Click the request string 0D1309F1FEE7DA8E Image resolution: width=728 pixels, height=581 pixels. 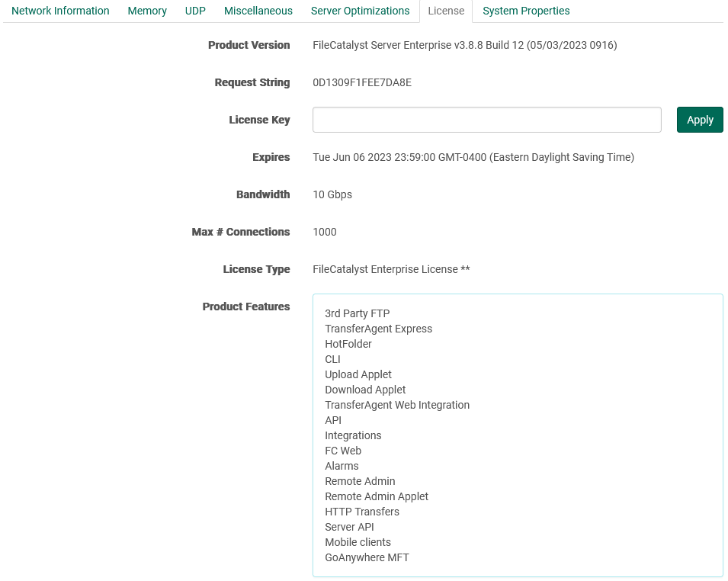coord(362,82)
